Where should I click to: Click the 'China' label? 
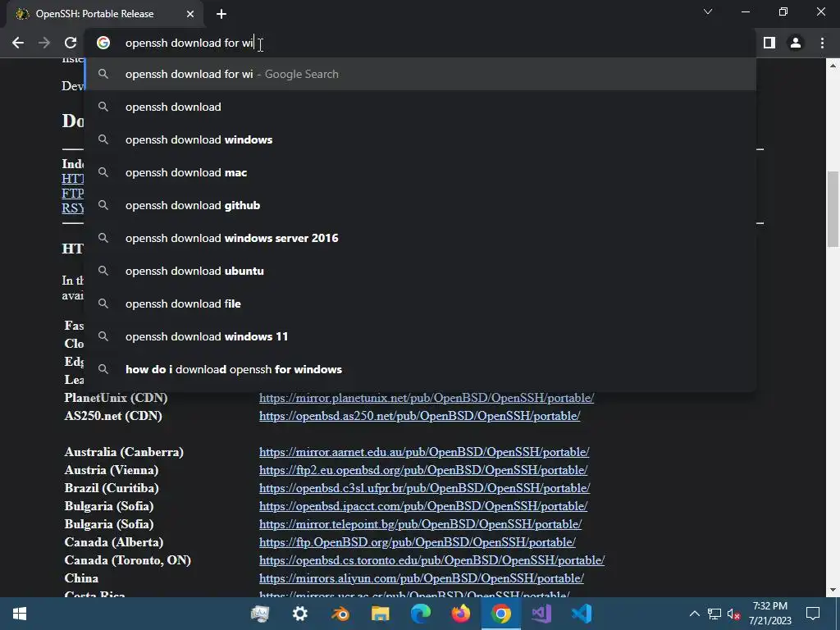coord(81,578)
